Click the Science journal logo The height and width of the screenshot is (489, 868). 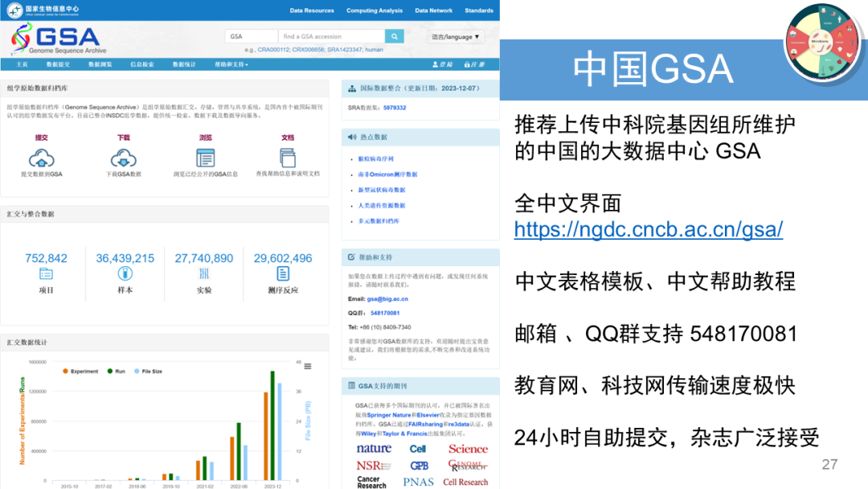tap(468, 449)
